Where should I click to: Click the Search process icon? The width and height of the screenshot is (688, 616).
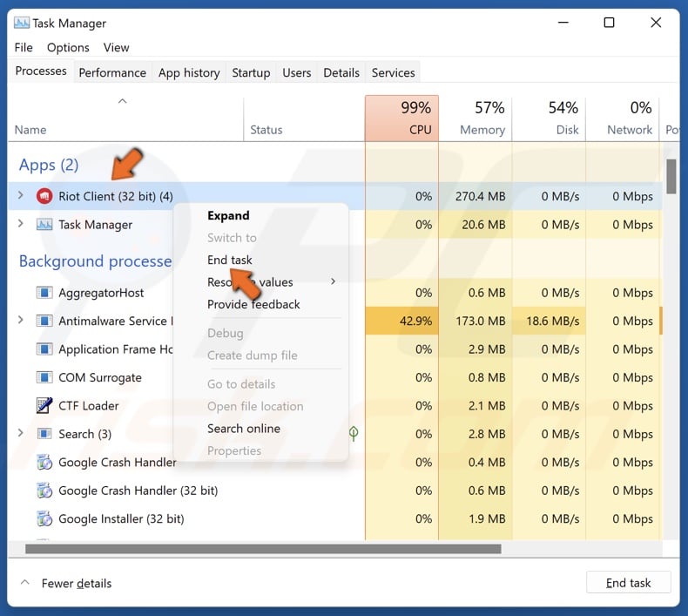pos(44,434)
